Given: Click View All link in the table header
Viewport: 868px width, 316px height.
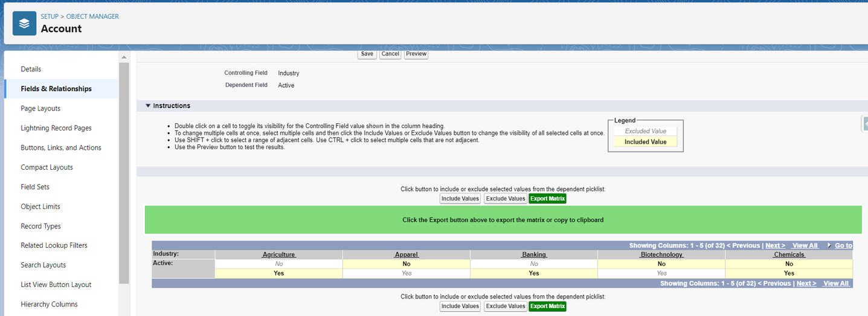Looking at the screenshot, I should (x=805, y=245).
